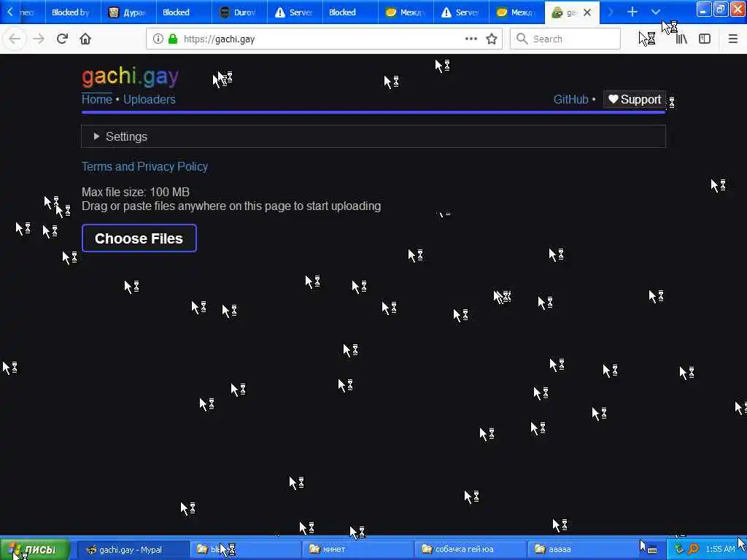Screen dimensions: 747x560
Task: Click the Forward navigation arrow
Action: pos(39,39)
